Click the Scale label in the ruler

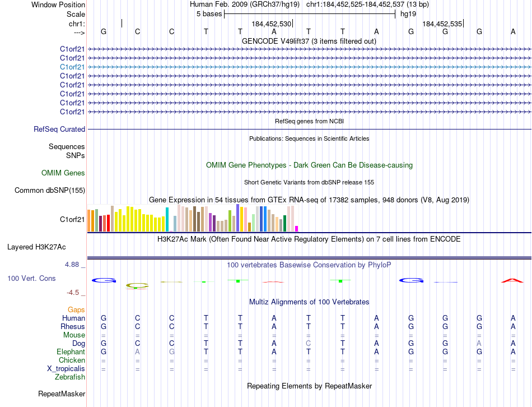pos(76,14)
